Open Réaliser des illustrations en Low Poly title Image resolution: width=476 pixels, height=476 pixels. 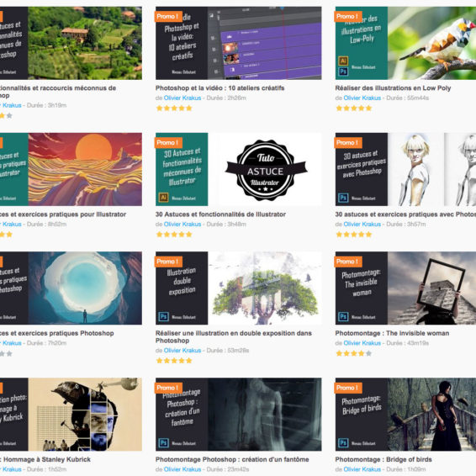click(393, 88)
